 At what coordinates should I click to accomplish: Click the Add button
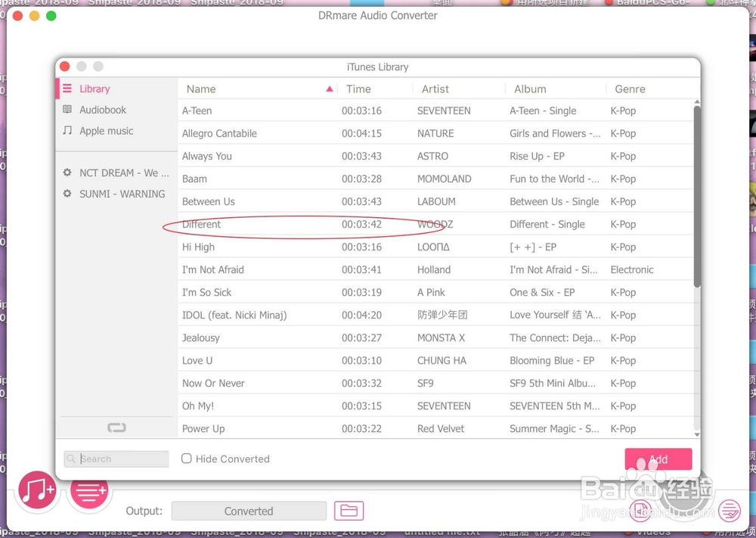pos(658,459)
